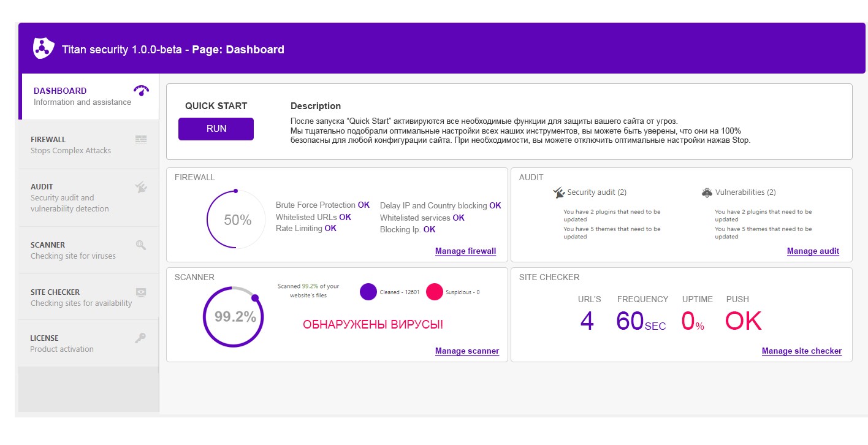Click the Dashboard gauge icon

pyautogui.click(x=141, y=91)
